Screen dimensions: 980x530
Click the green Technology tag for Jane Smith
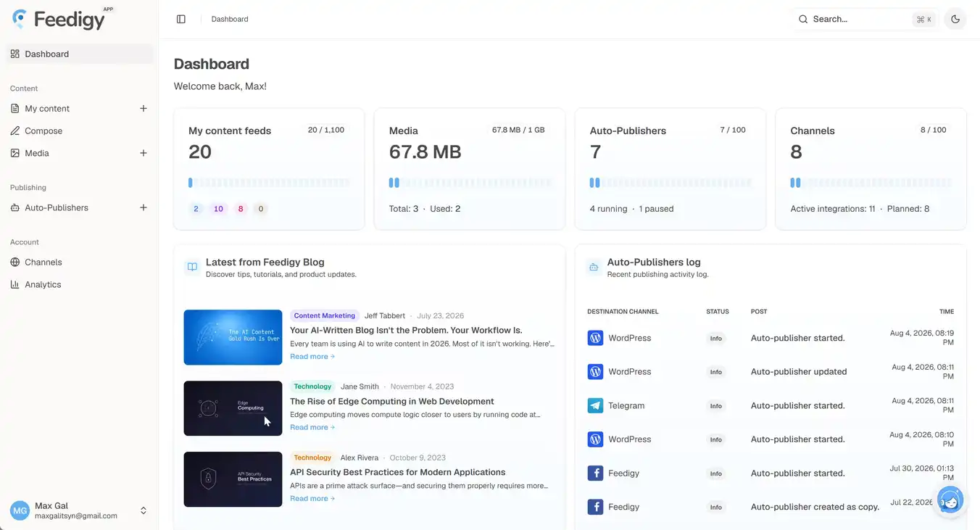point(312,387)
